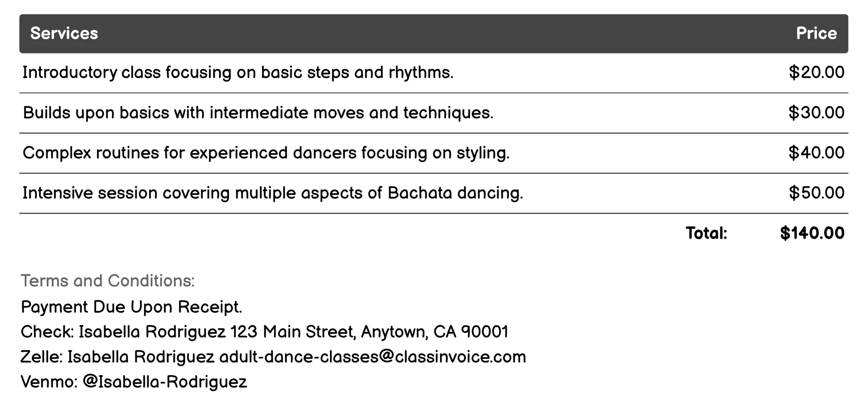This screenshot has width=868, height=404.
Task: Select the Intensive Bachata session description
Action: (x=272, y=193)
